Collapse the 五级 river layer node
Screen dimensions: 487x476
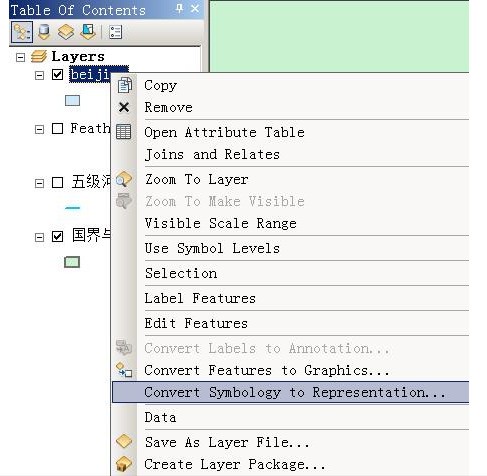click(39, 183)
